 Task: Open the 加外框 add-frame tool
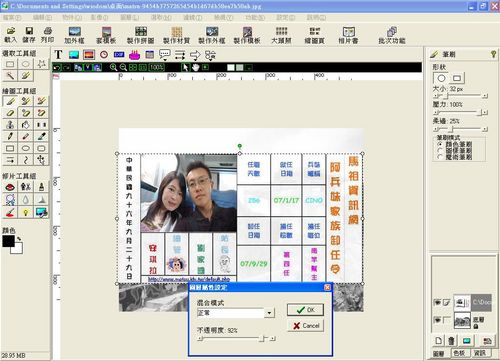click(74, 35)
